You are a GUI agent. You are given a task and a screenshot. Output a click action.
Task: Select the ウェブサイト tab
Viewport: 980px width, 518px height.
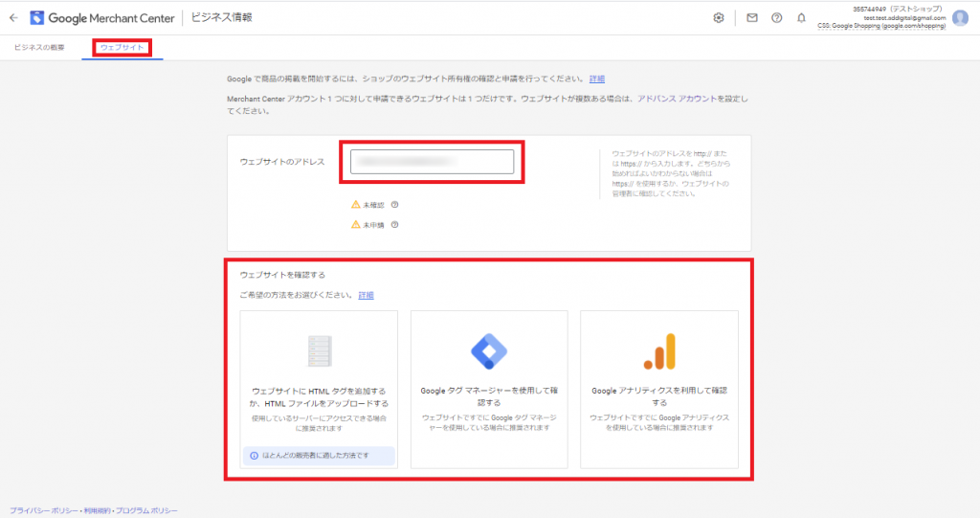122,48
